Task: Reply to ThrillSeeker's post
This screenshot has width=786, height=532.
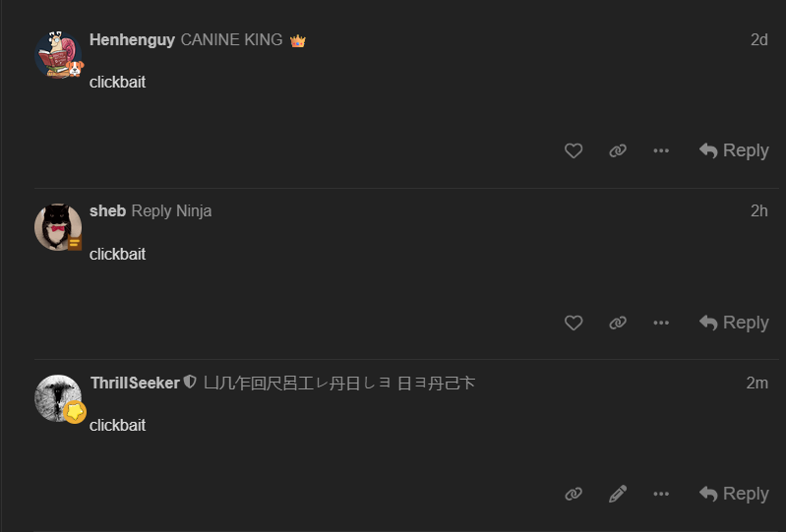Action: (734, 494)
